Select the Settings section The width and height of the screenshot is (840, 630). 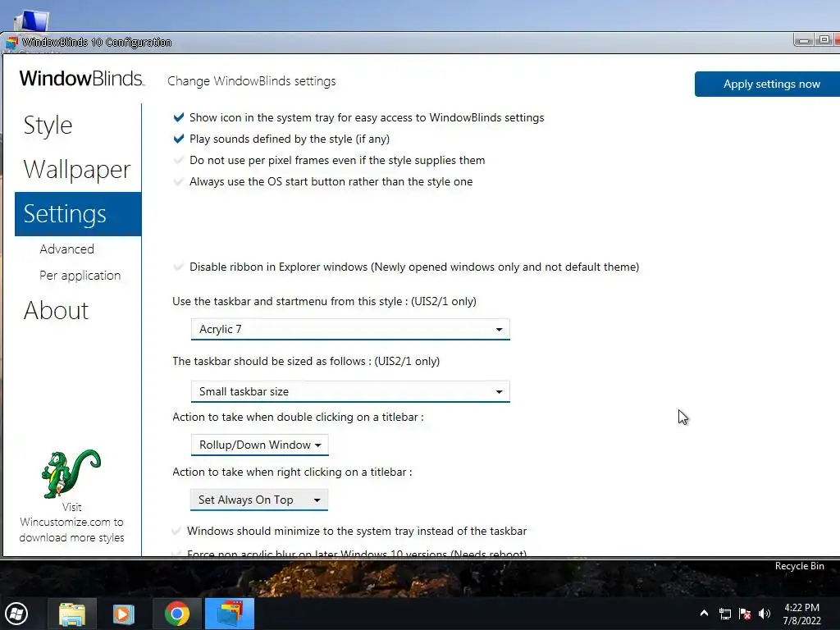[78, 214]
